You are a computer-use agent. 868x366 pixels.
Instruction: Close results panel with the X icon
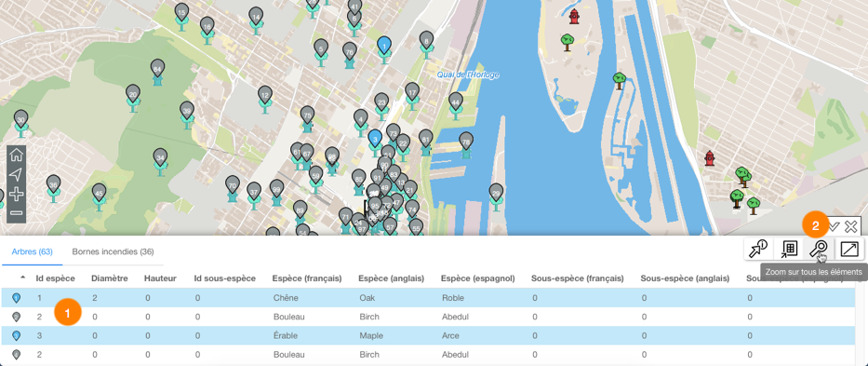tap(851, 226)
